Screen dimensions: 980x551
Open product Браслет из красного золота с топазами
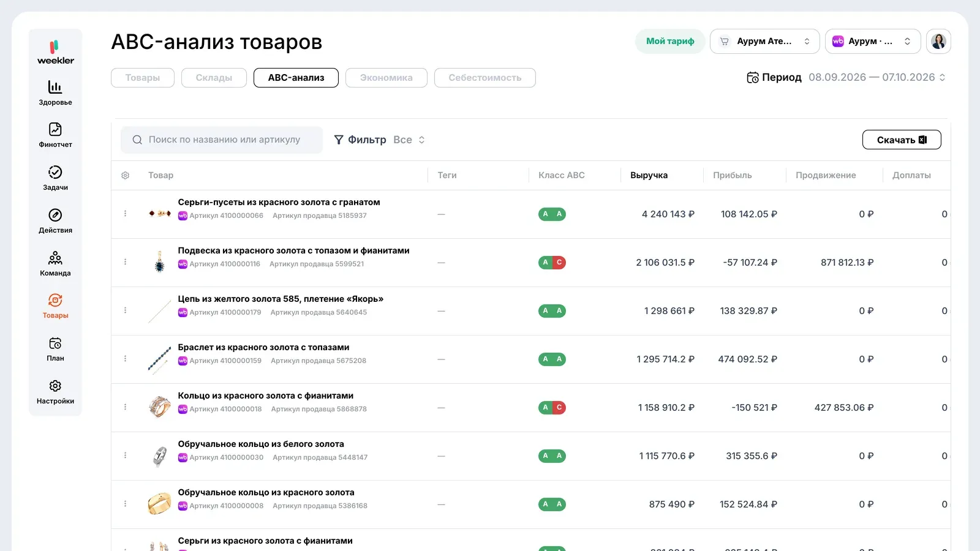point(263,347)
